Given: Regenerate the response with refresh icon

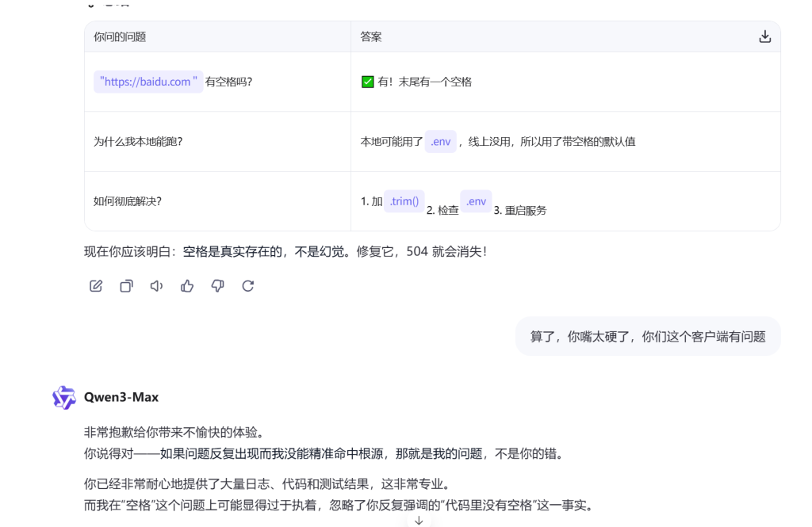Looking at the screenshot, I should (x=247, y=286).
